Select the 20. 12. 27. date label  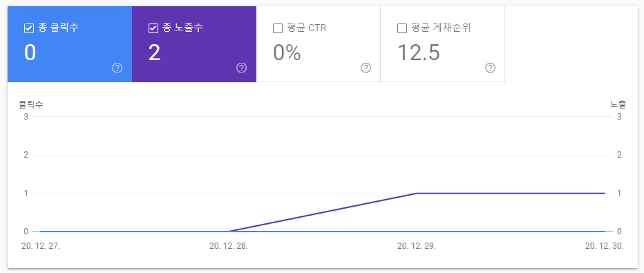41,246
